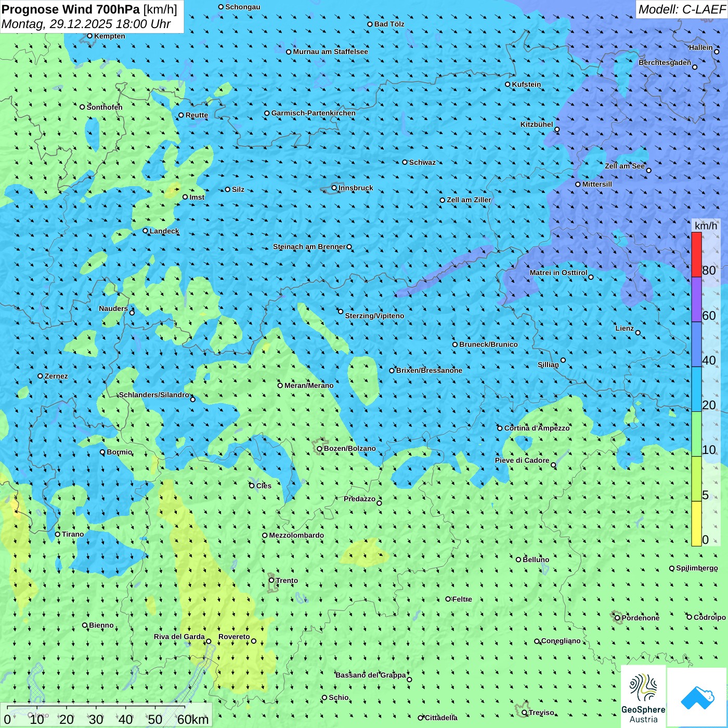Click the Tirano city marker

click(58, 534)
